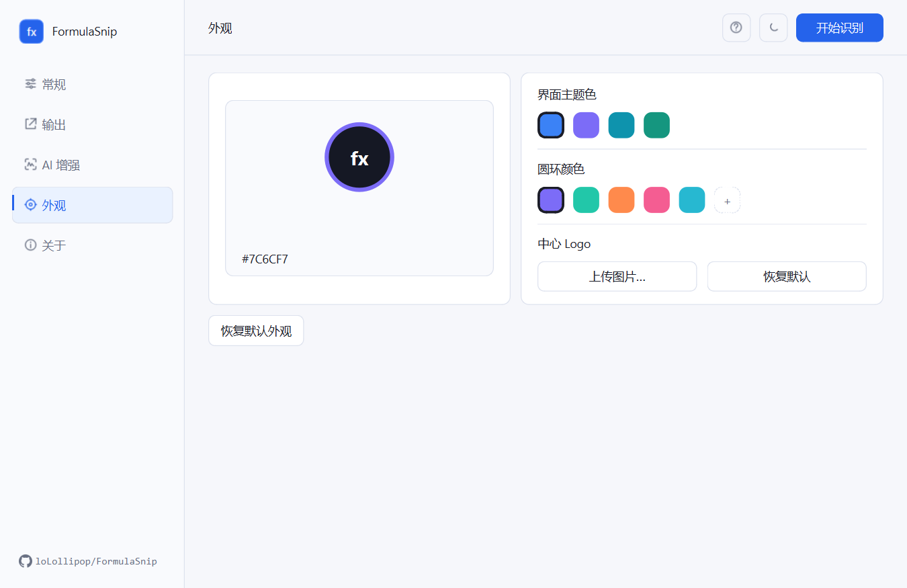Click the export icon beside 输出
The image size is (907, 588).
pyautogui.click(x=30, y=124)
